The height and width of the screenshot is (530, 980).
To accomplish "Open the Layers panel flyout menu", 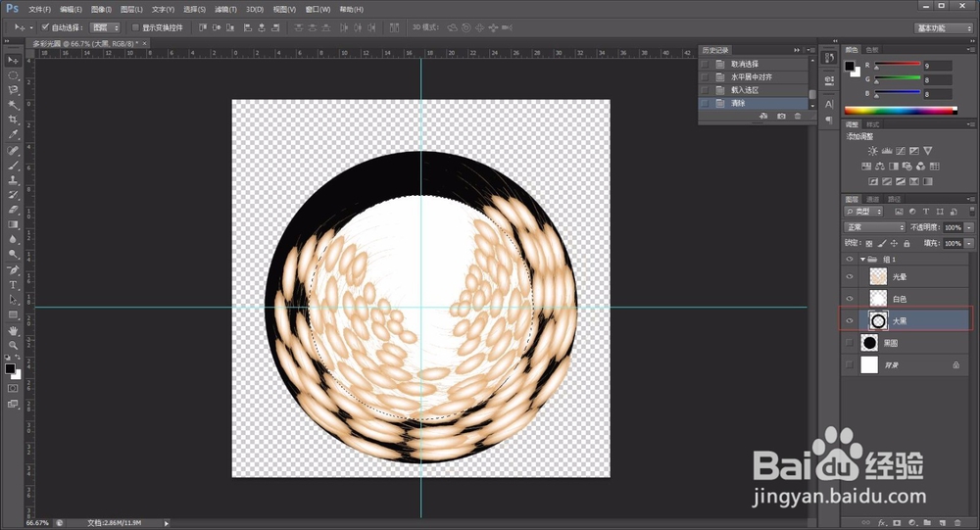I will 971,200.
